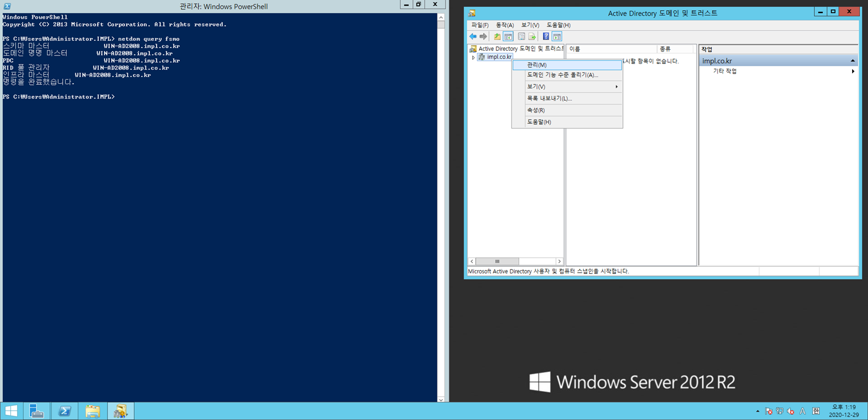The height and width of the screenshot is (420, 868).
Task: Click the PowerShell prompt line PS C:\Users\Administrator.IMPL>
Action: coord(58,97)
